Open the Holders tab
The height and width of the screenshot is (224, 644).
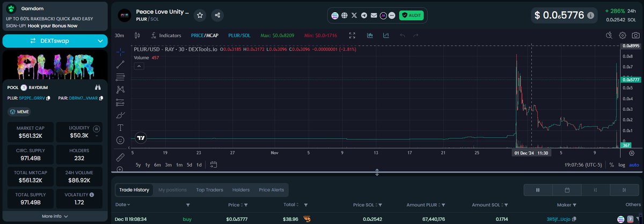241,190
